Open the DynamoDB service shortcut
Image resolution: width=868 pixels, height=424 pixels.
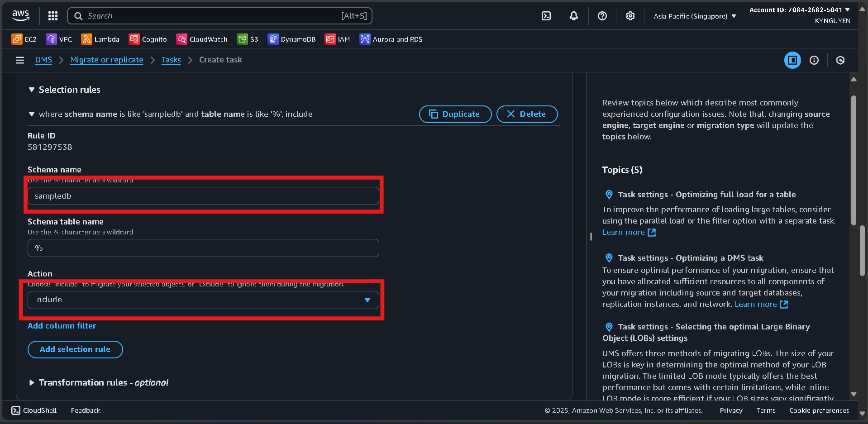(292, 39)
